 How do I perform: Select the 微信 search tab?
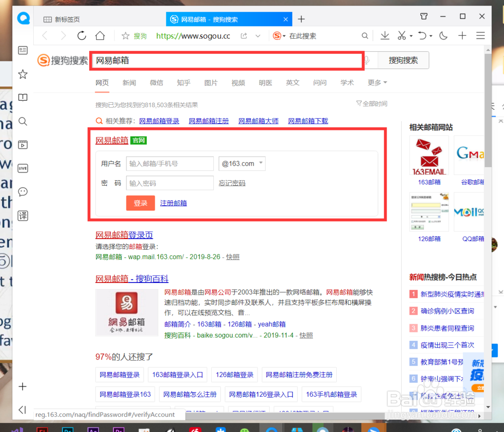(x=157, y=83)
